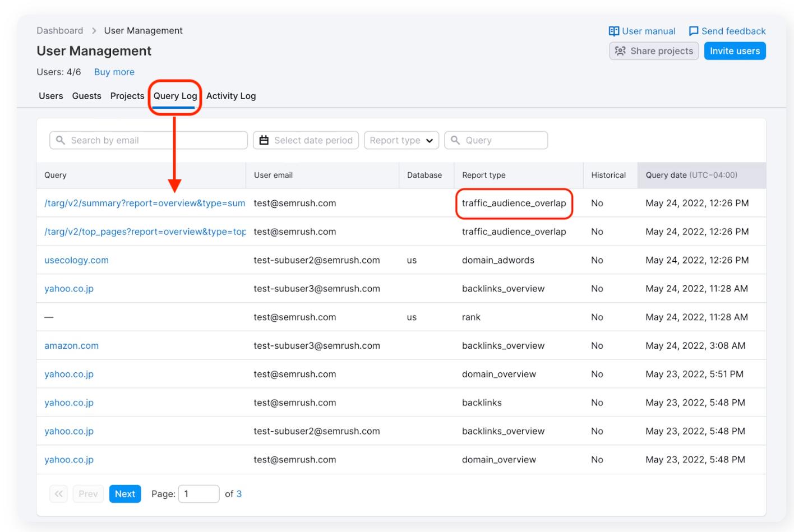Click the first-page double-chevron pagination icon
Viewport: 794px width, 532px height.
tap(58, 493)
